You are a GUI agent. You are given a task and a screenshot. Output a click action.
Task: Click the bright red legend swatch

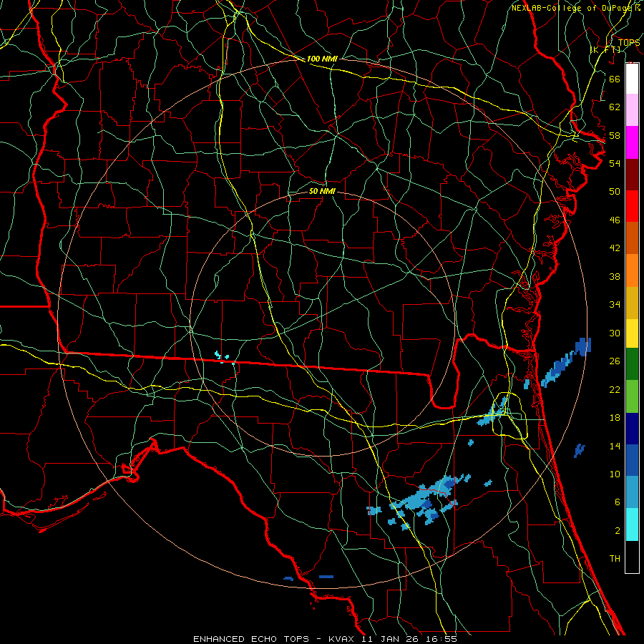[632, 206]
